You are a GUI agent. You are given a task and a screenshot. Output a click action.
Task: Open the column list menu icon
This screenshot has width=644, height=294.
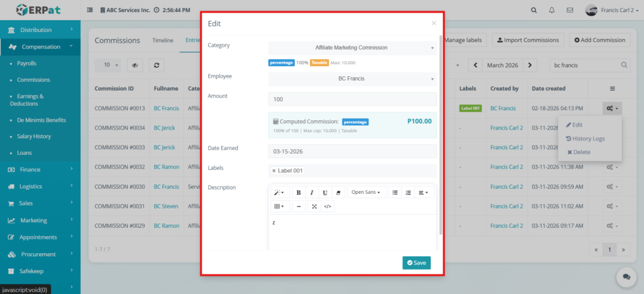coord(612,88)
